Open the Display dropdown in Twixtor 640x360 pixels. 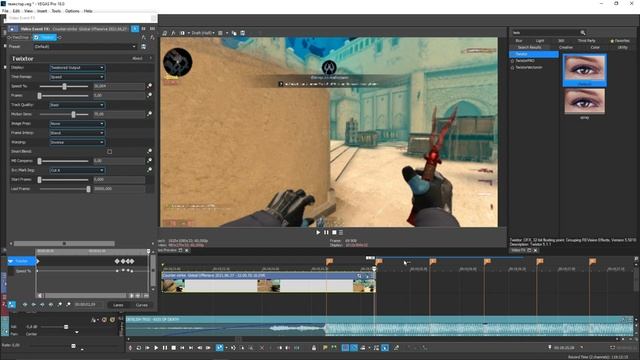click(x=77, y=67)
